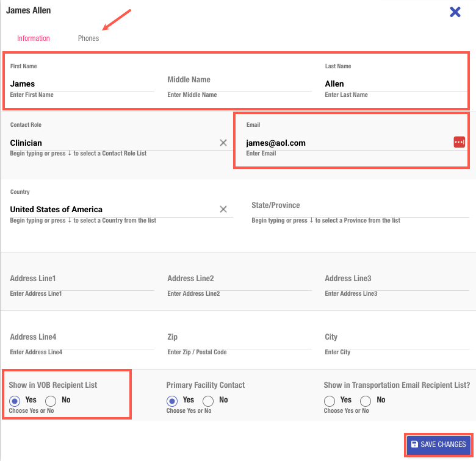
Task: Click the floppy disk icon on Save Changes
Action: (415, 445)
